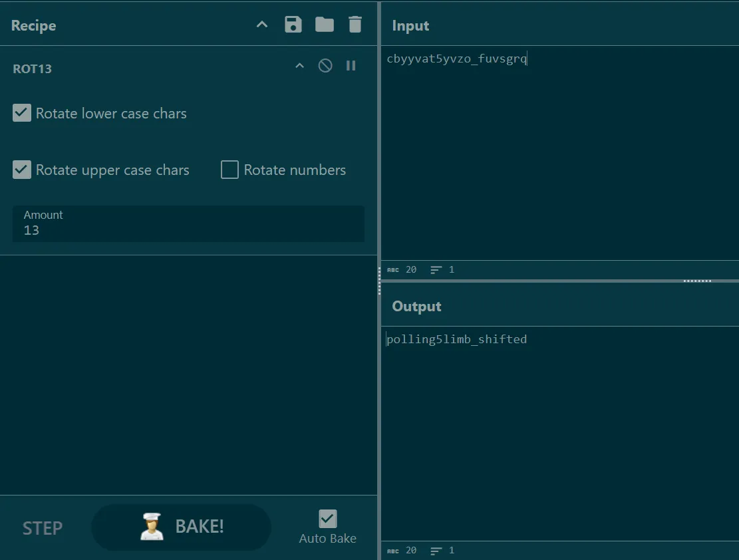Click Output character count icon
The image size is (739, 560).
(x=393, y=551)
